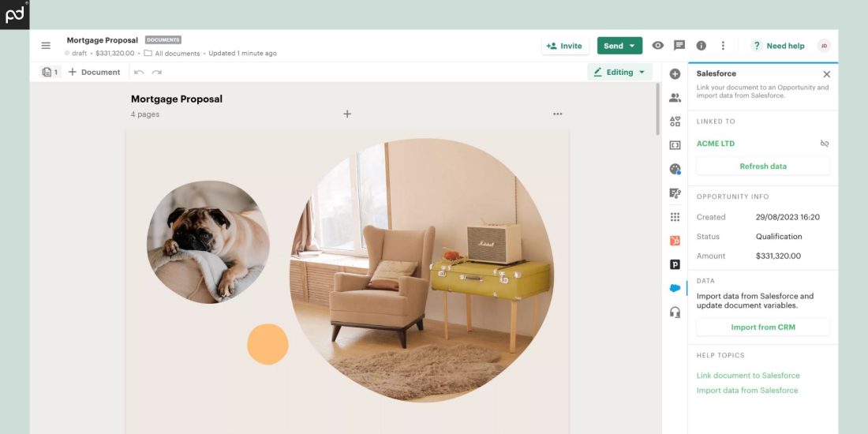This screenshot has width=868, height=434.
Task: Show document info via info icon
Action: tap(701, 46)
